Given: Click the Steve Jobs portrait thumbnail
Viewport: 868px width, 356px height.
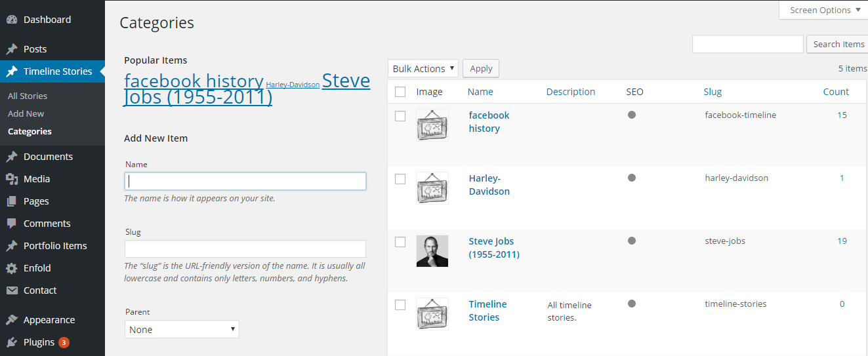Looking at the screenshot, I should pos(432,250).
